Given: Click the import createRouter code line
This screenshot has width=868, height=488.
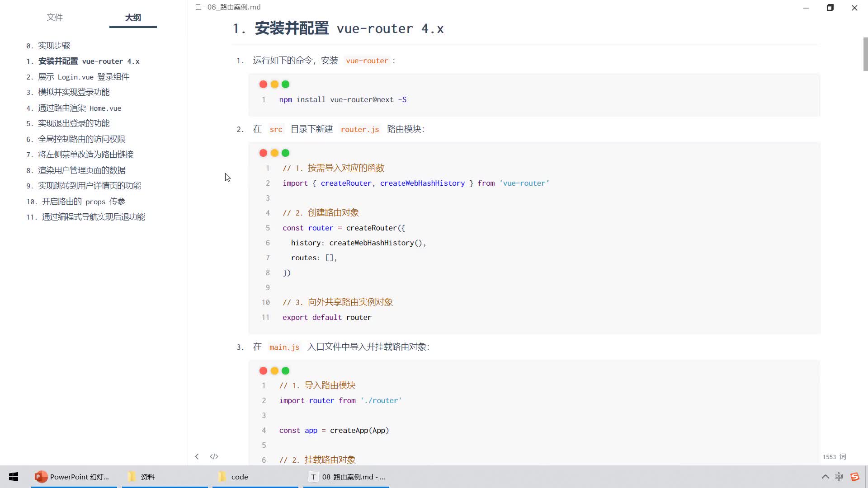Looking at the screenshot, I should coord(416,183).
